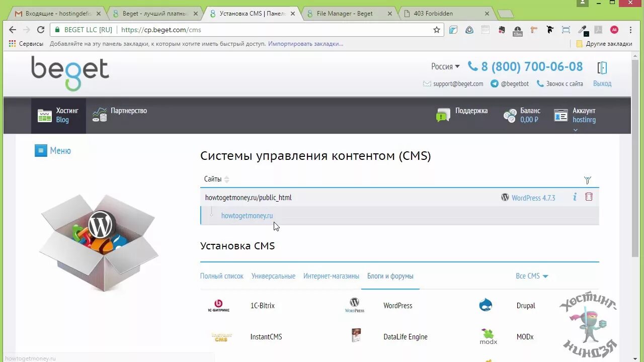Click the Выход logout link
Screen dimensions: 644x362
coord(602,83)
